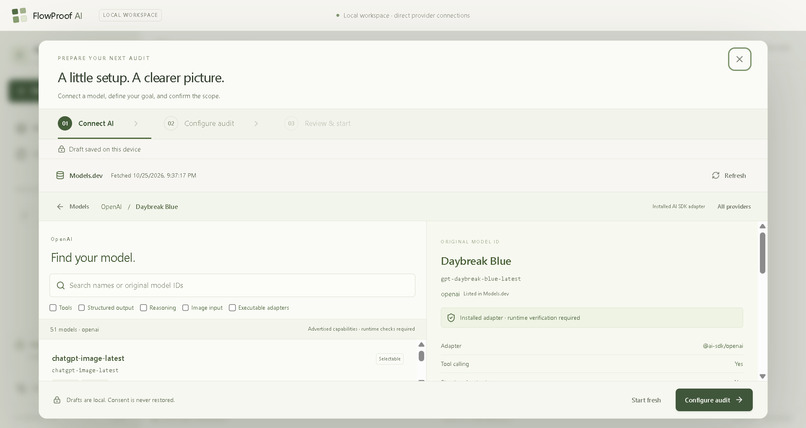The height and width of the screenshot is (428, 806).
Task: Click the chevron after Connect AI step
Action: (x=136, y=123)
